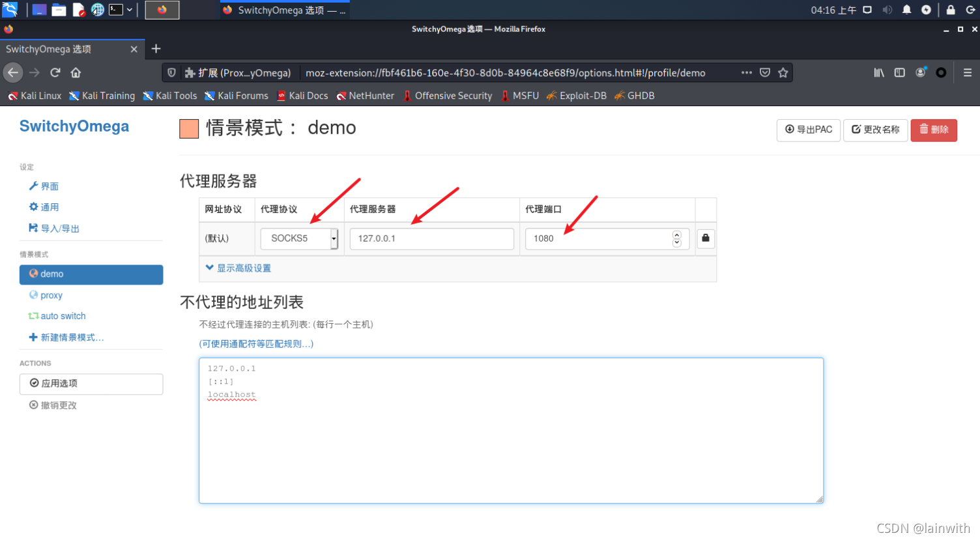Open the terminal dropdown arrow in the taskbar
980x540 pixels.
[x=130, y=10]
